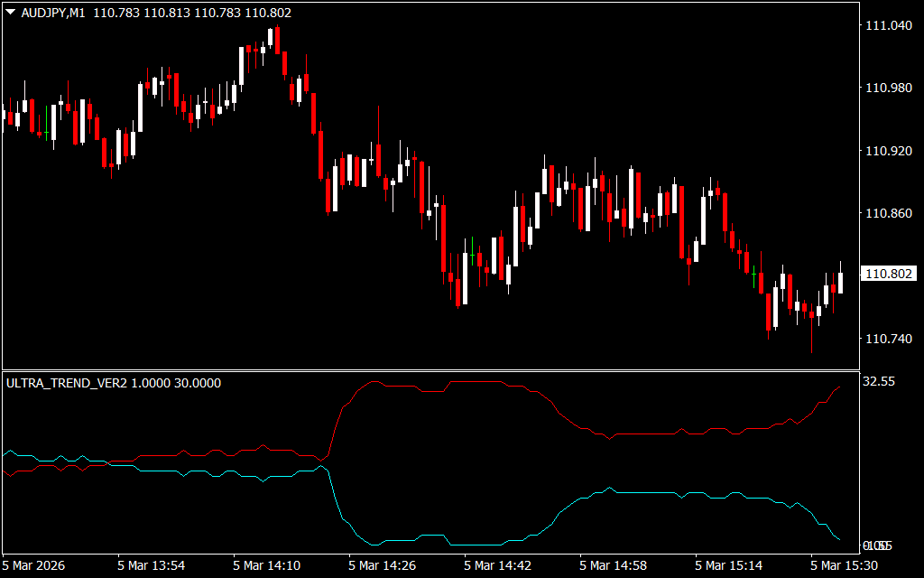Click the 110.740 price scale label

888,339
